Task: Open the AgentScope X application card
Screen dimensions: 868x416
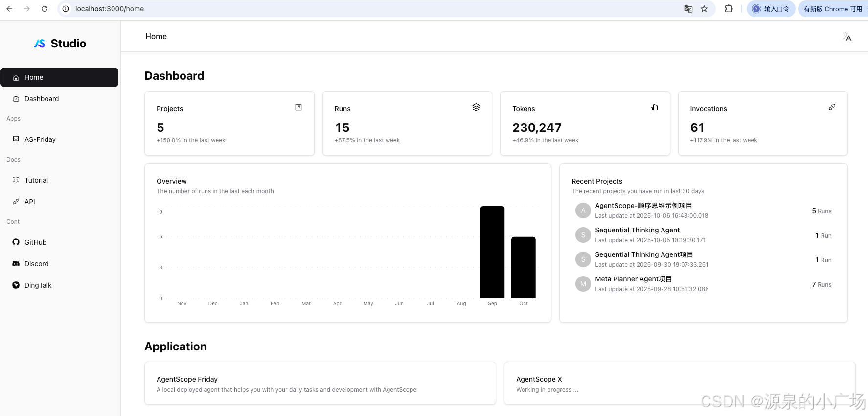Action: (680, 383)
